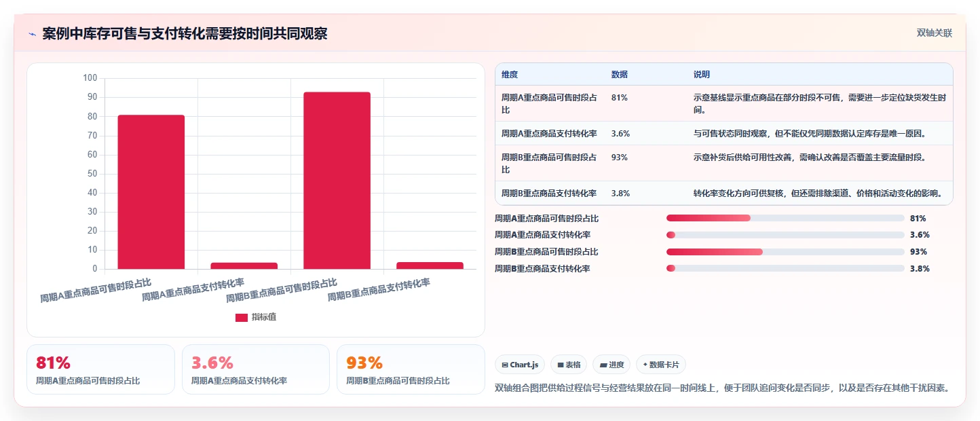Click the 周期A重点商品支付转化率 progress bar

point(785,235)
